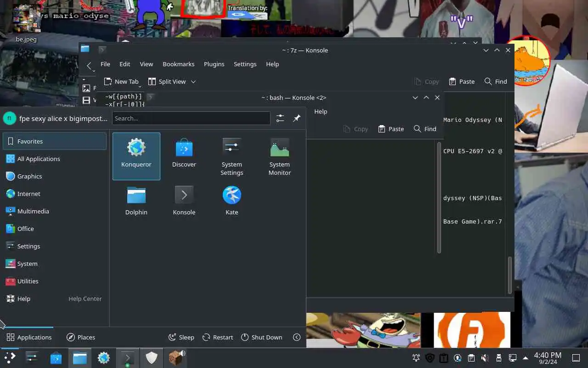The image size is (588, 368).
Task: Open Edit menu in 7z Konsole window
Action: pos(124,64)
